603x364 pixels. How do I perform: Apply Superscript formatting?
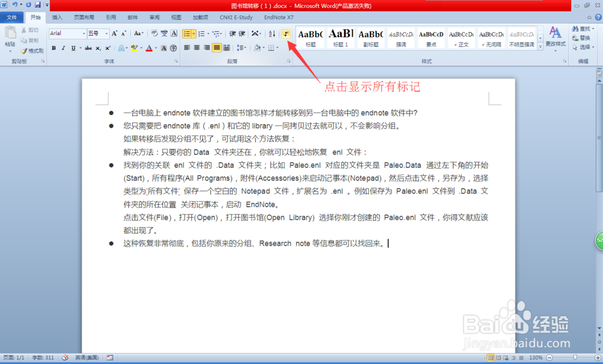pyautogui.click(x=108, y=48)
